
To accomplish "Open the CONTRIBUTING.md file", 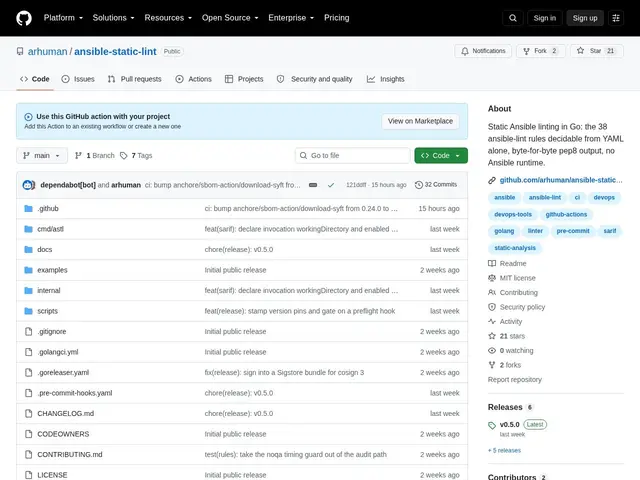I will click(x=70, y=454).
